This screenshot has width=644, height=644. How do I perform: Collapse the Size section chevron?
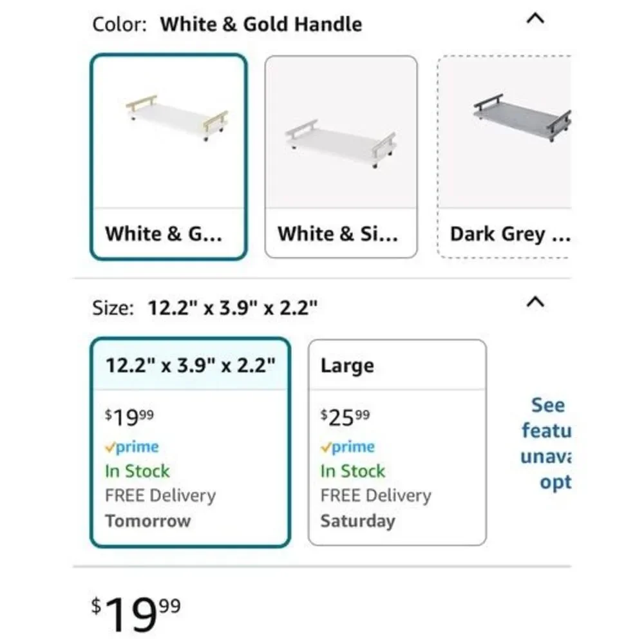point(535,302)
